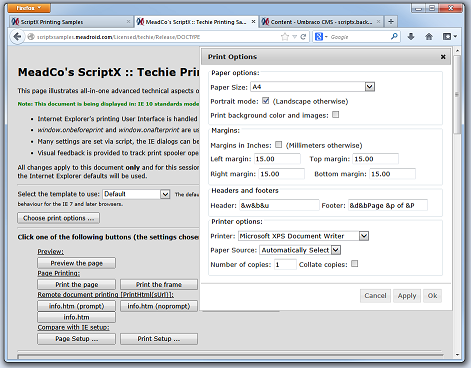Go to the Firefox home icon
This screenshot has width=471, height=368.
pyautogui.click(x=429, y=37)
